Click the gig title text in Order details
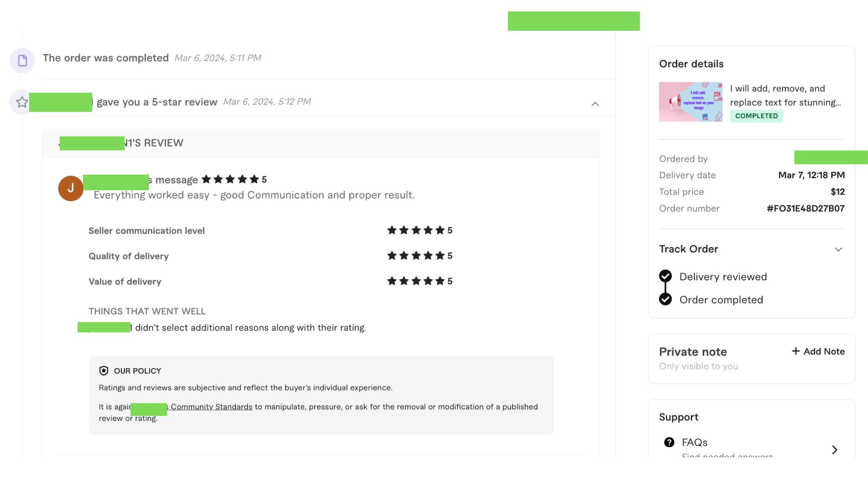 785,95
